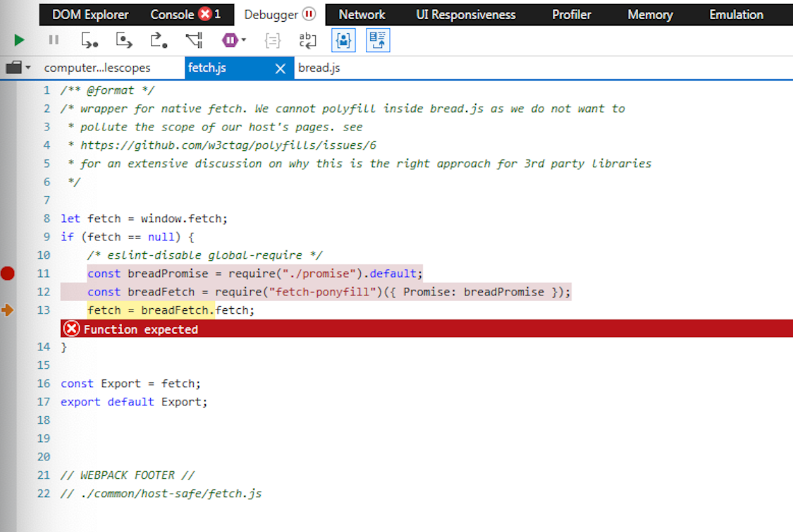Click the 'eslint-disable global-require' comment
Image resolution: width=793 pixels, height=532 pixels.
(x=205, y=255)
